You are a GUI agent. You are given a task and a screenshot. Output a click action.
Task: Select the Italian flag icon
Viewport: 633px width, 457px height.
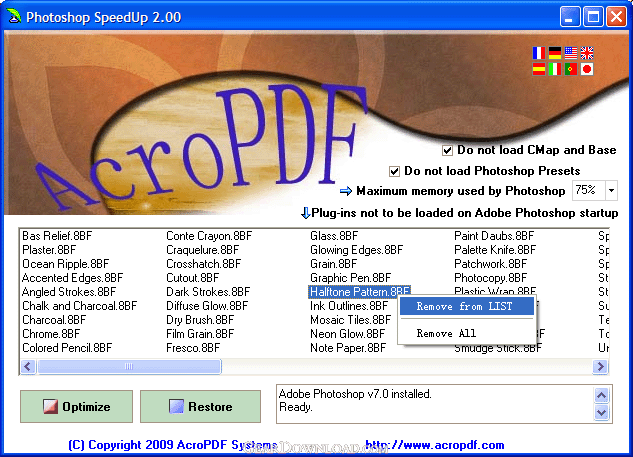click(555, 69)
